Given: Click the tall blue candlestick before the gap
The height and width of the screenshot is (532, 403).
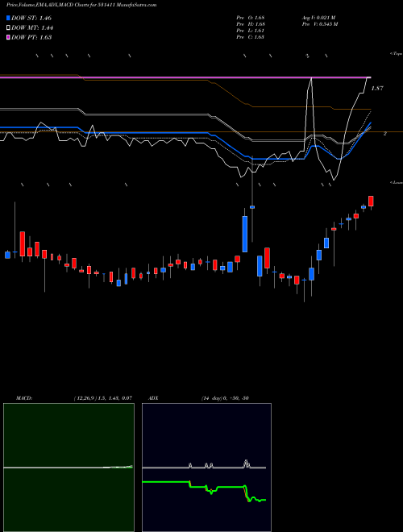Looking at the screenshot, I should 244,234.
